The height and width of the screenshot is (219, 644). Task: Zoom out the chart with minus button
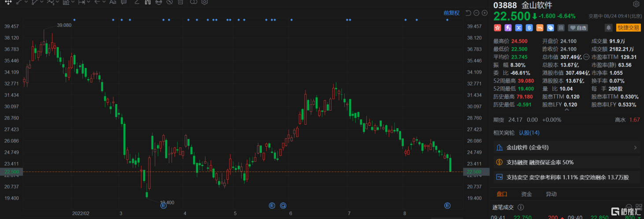476,13
